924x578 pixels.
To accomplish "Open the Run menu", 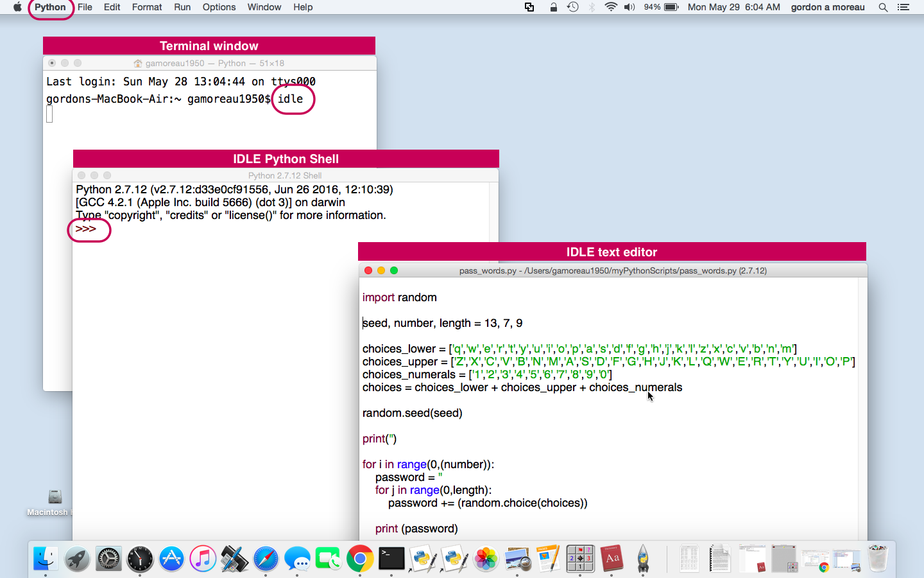I will [x=182, y=7].
